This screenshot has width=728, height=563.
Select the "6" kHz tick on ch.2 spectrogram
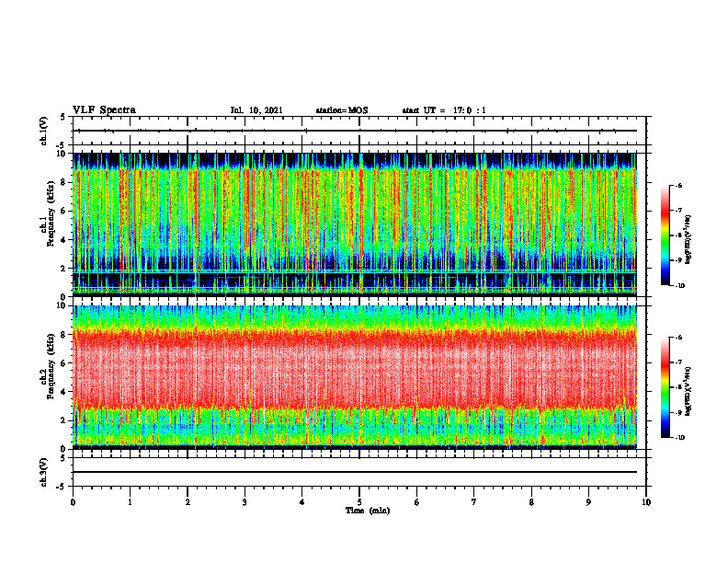click(x=64, y=363)
